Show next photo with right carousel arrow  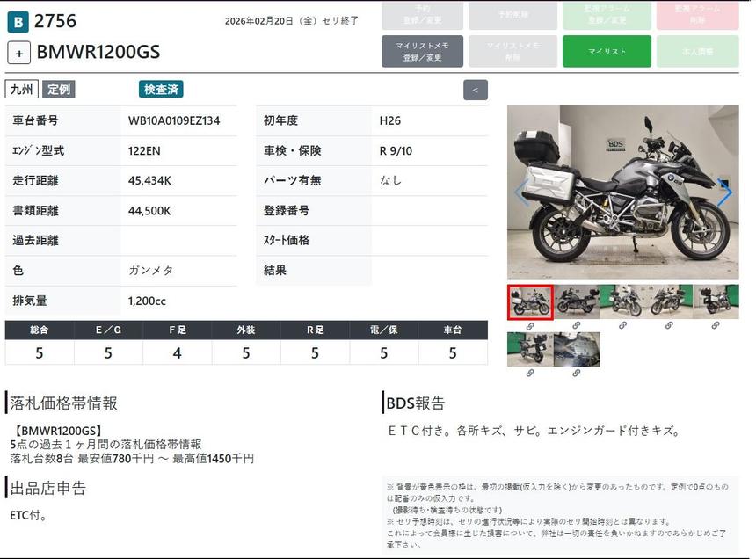[x=724, y=192]
